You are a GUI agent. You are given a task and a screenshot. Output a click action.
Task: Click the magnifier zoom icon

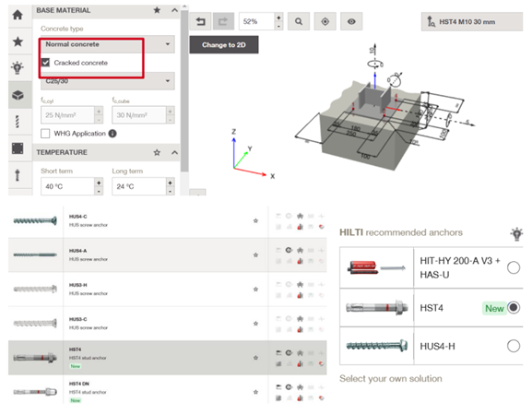coord(299,22)
